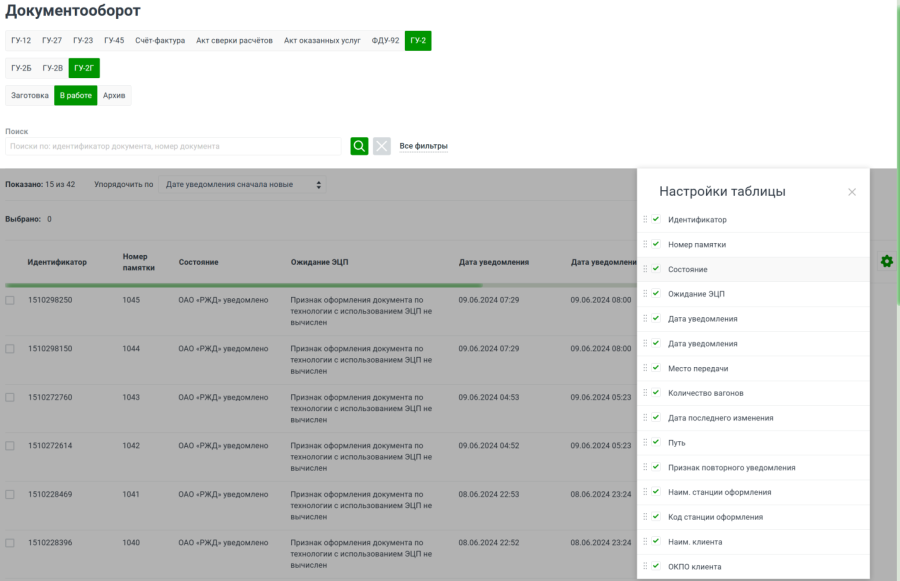Toggle Количество вагонов column visibility checkbox
Screen dimensions: 900x581
coord(656,393)
